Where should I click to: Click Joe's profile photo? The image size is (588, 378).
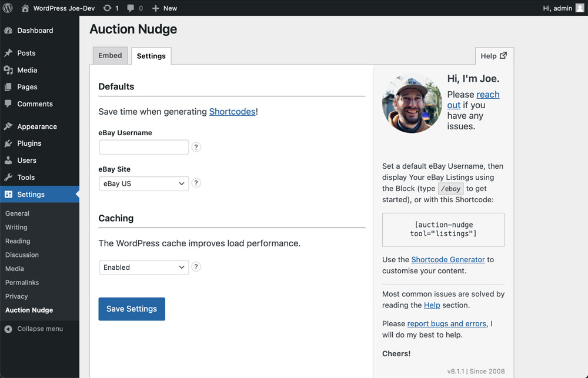(x=412, y=104)
